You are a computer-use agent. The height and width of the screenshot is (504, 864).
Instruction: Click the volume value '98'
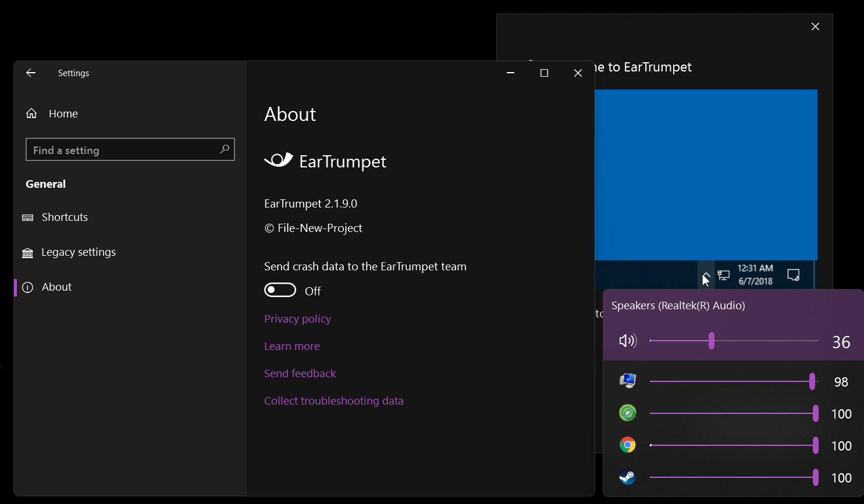point(841,382)
